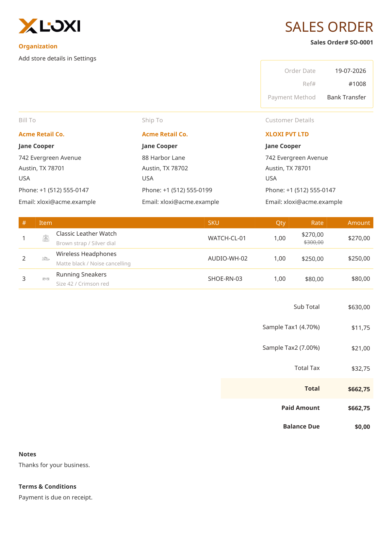Click the Classic Leather Watch thumbnail
Image resolution: width=392 pixels, height=555 pixels.
coord(46,238)
